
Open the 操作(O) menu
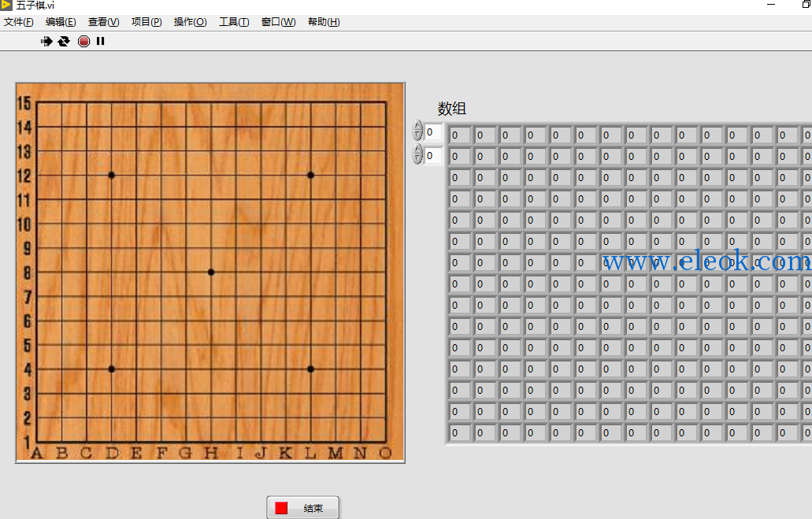(190, 22)
